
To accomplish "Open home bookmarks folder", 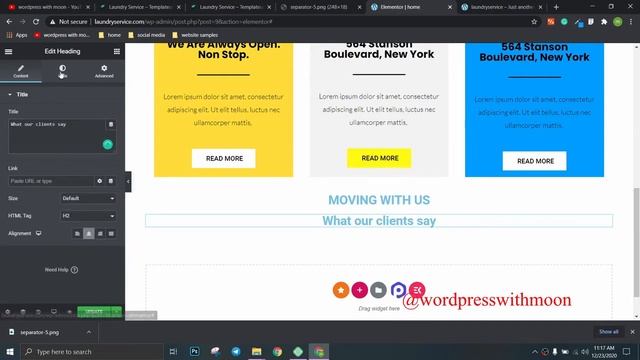I will pos(110,35).
